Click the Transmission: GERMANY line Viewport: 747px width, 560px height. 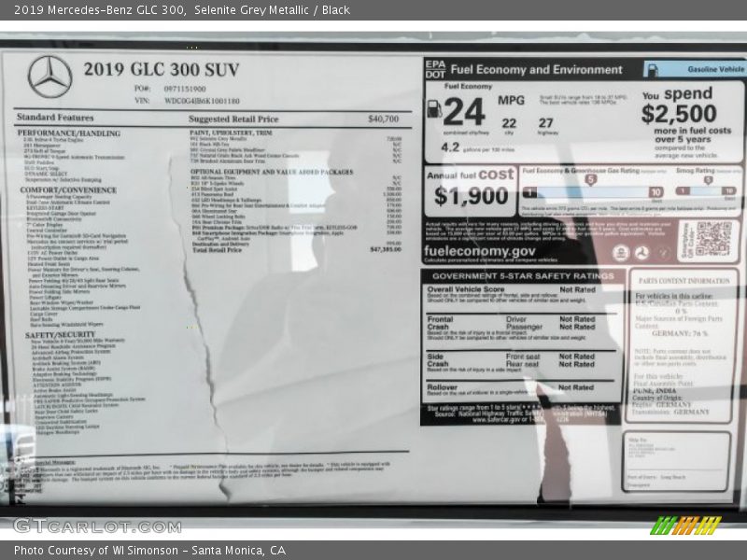(670, 412)
